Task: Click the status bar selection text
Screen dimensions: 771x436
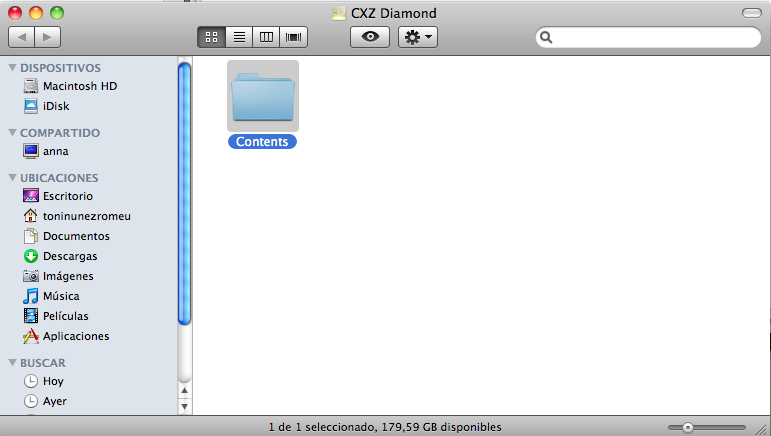Action: pos(385,427)
